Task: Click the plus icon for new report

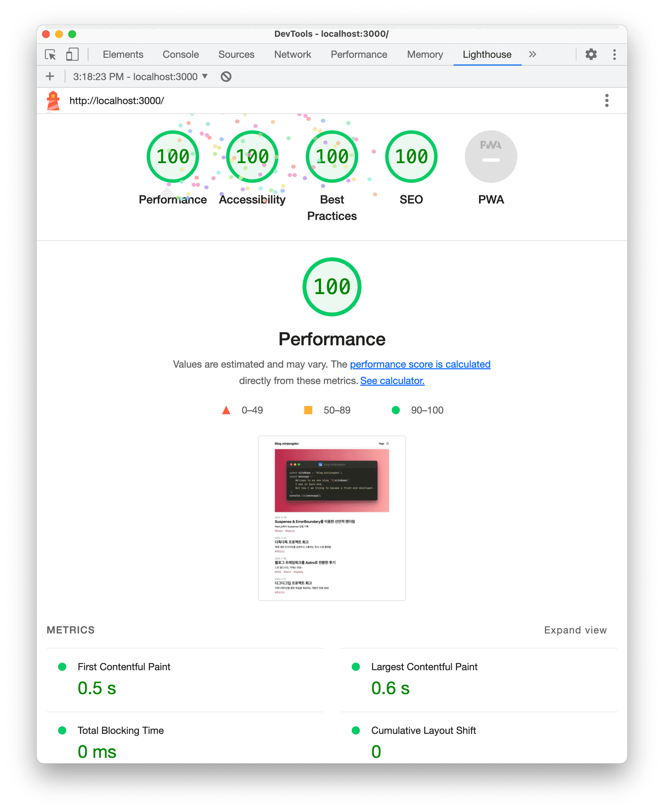Action: click(x=50, y=76)
